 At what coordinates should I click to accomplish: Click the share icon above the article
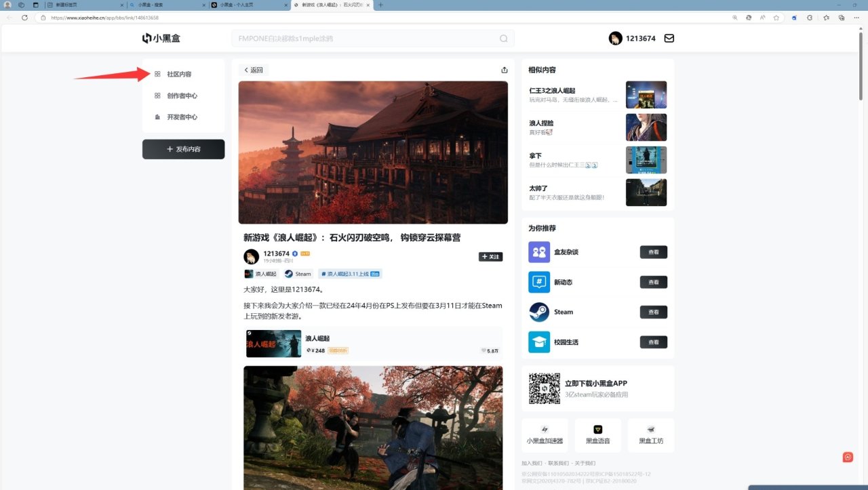(x=504, y=70)
